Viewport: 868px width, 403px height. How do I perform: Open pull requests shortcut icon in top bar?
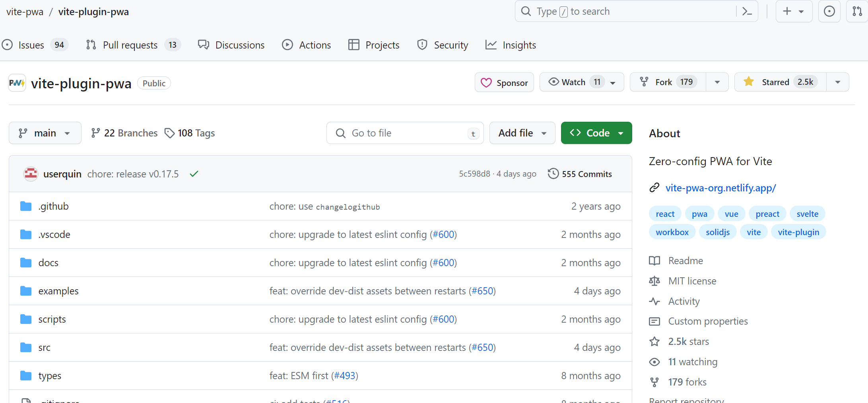(x=857, y=11)
